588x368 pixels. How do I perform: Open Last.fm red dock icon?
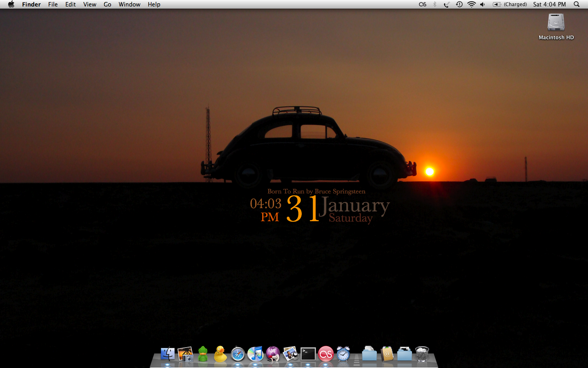point(326,354)
